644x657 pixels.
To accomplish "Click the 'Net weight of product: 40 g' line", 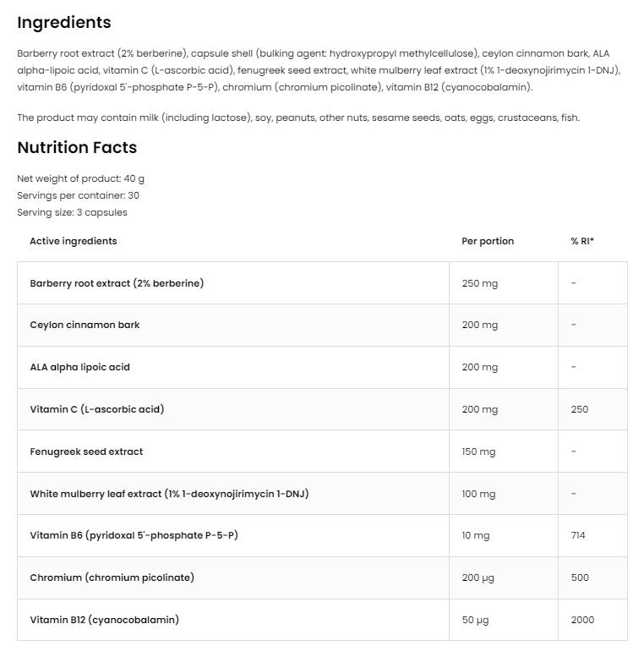I will pyautogui.click(x=80, y=178).
